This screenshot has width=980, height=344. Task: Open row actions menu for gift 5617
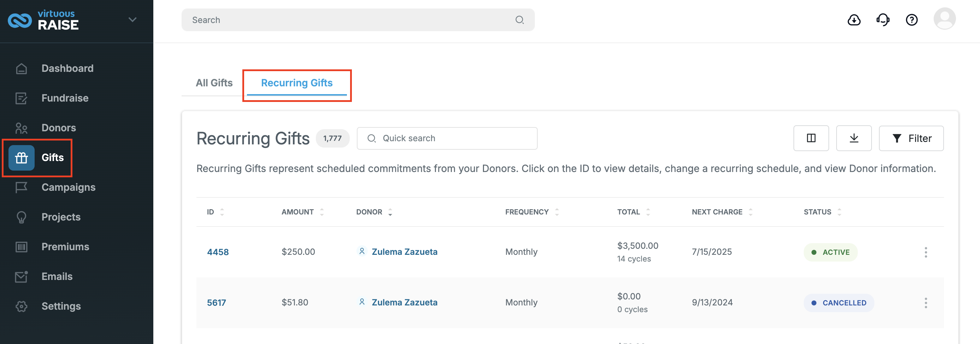coord(926,303)
